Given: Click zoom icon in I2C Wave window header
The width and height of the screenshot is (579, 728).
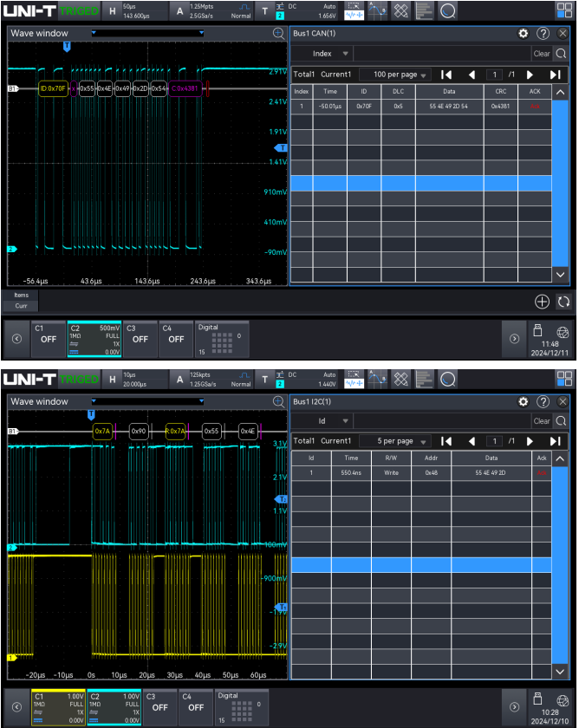Looking at the screenshot, I should 278,402.
